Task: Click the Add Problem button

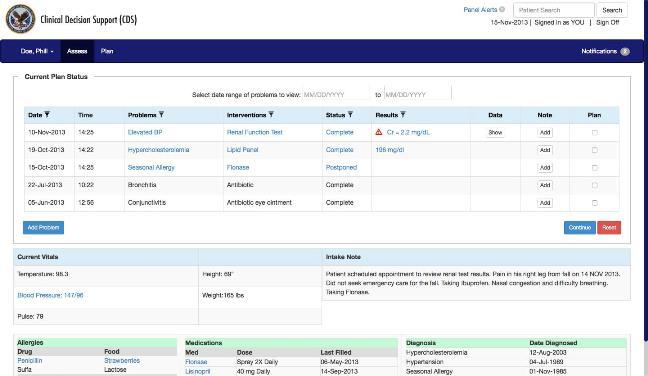Action: [x=43, y=228]
